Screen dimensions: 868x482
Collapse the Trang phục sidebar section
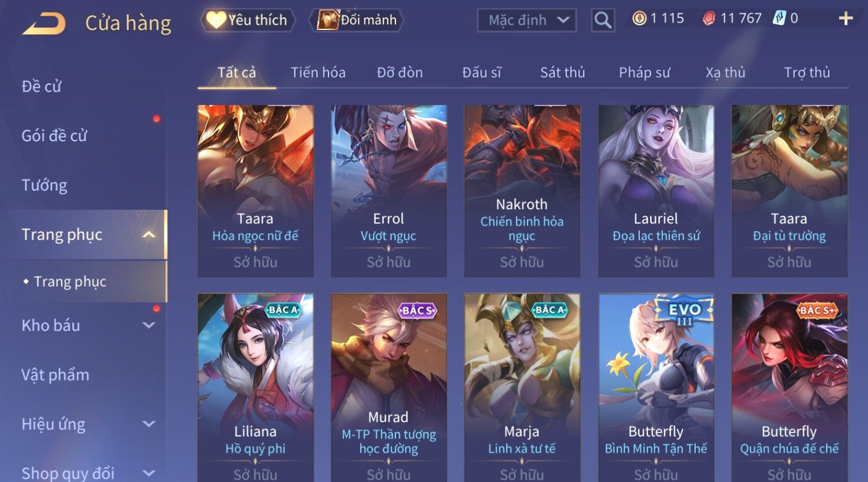pyautogui.click(x=149, y=235)
